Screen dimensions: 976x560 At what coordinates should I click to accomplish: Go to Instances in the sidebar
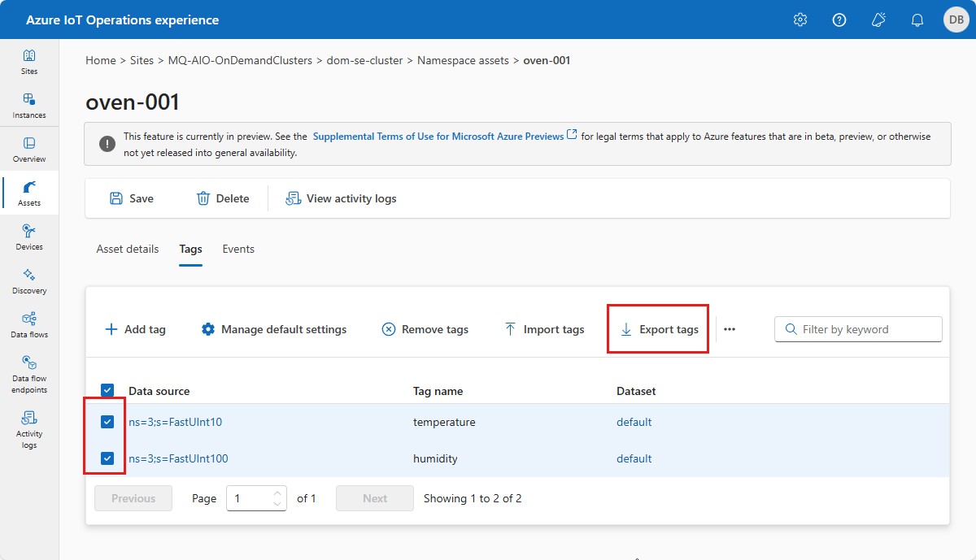29,106
